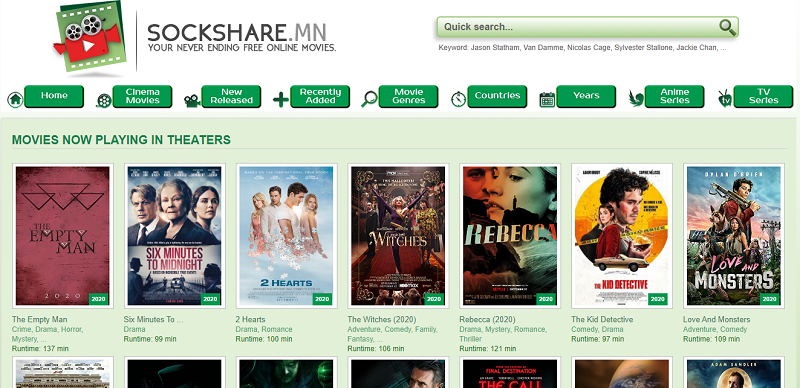Select the Years navigation button
This screenshot has width=800, height=388.
tap(586, 96)
